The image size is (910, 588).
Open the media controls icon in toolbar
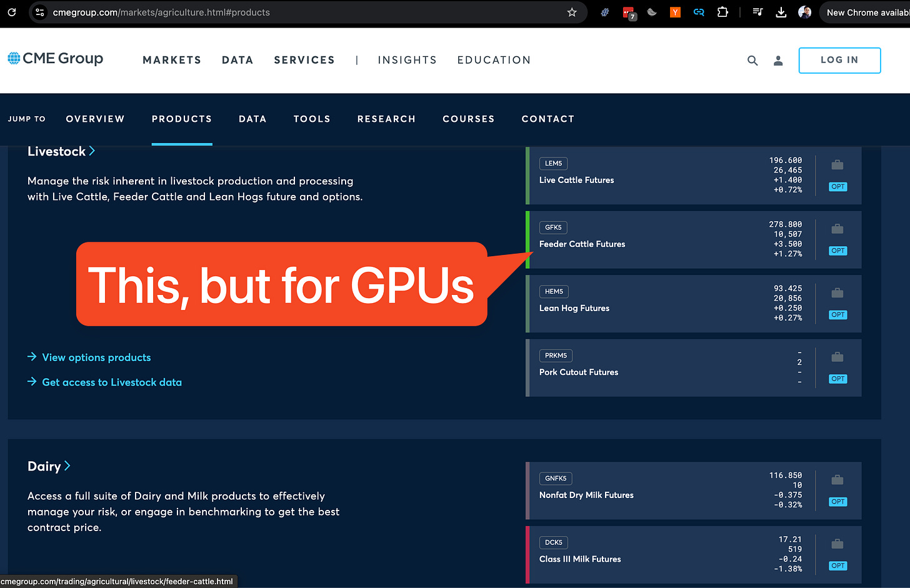click(757, 12)
